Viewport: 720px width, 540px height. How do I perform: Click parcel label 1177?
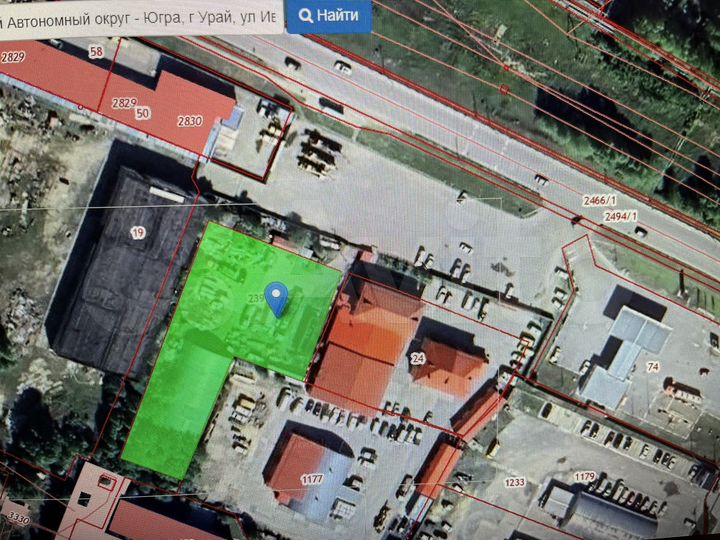click(312, 480)
